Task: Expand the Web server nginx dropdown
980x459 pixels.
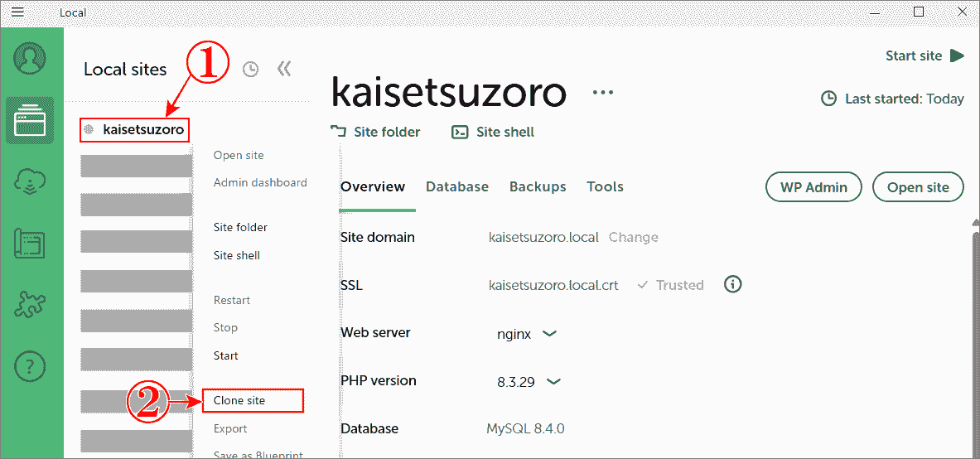Action: pyautogui.click(x=527, y=334)
